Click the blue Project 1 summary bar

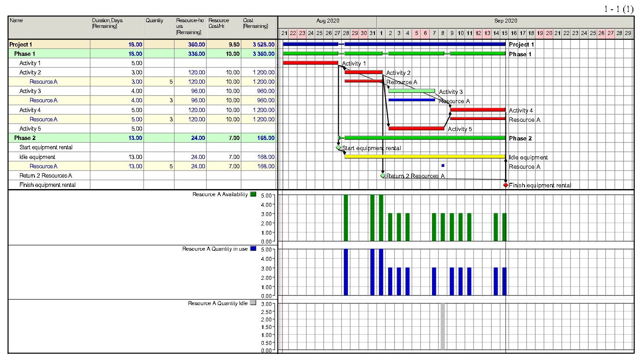[x=394, y=44]
